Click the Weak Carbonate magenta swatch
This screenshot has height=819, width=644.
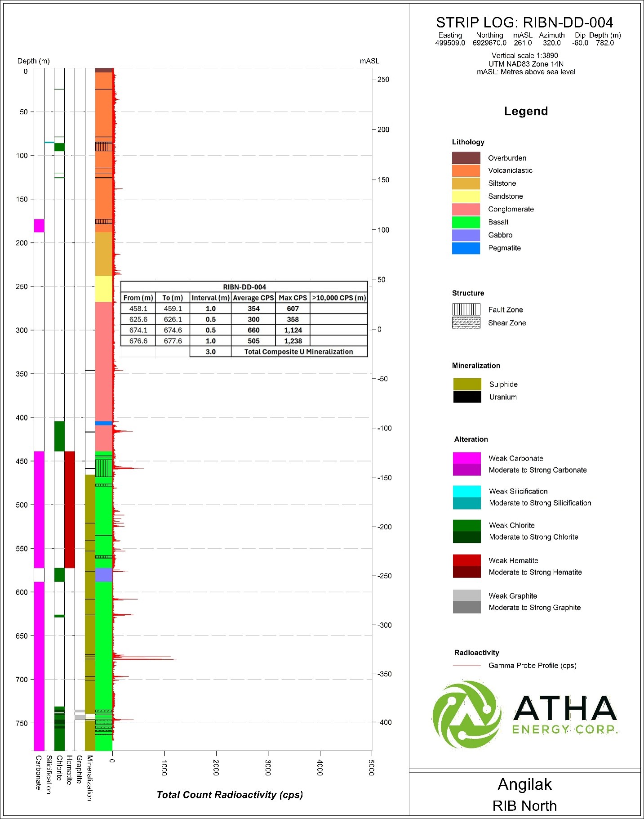466,458
